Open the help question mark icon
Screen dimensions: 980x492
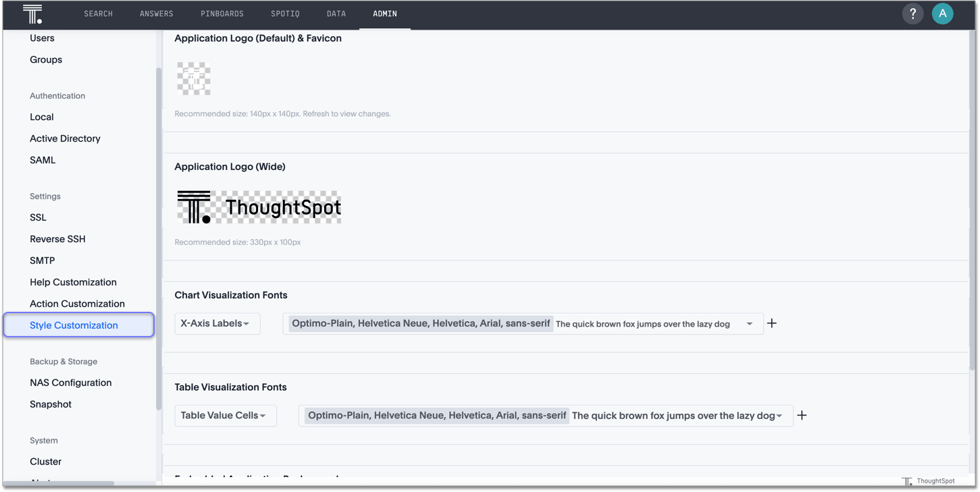pyautogui.click(x=912, y=13)
